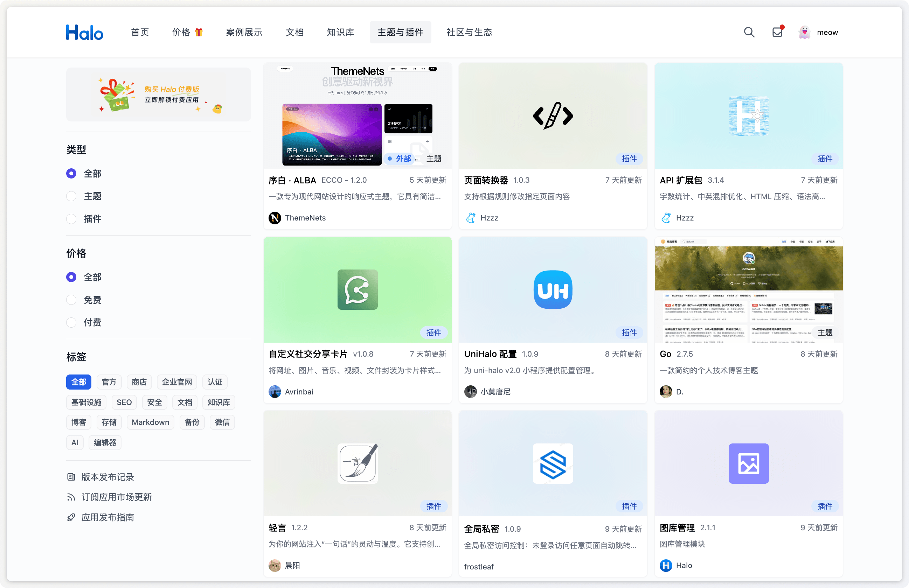Click the 页面转换器 code-pen icon

553,115
